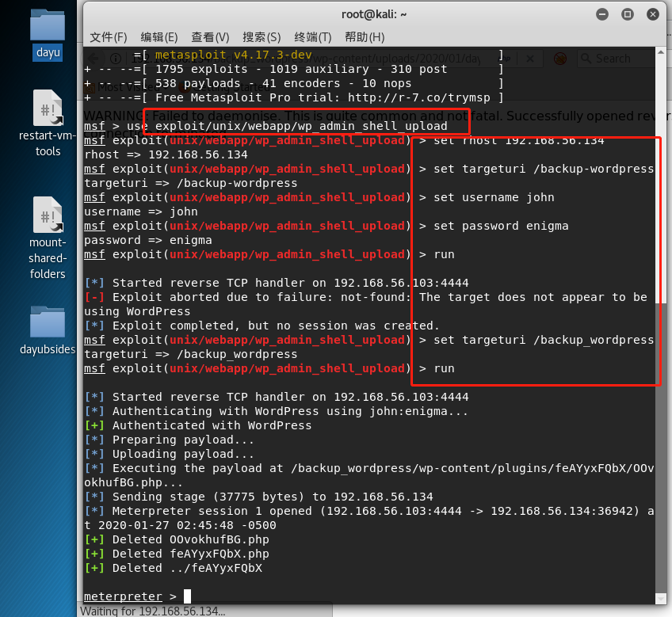
Task: Open the 搜索(S) menu
Action: point(262,37)
